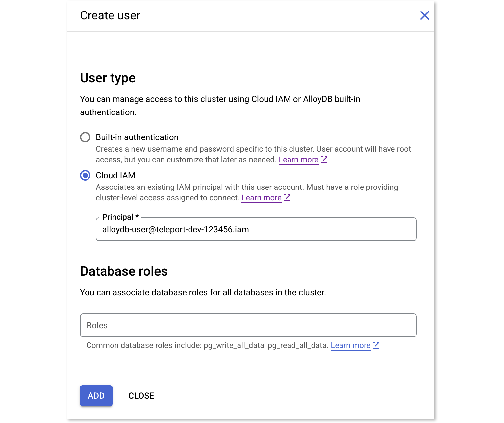
Task: Open Learn more about Cloud IAM access
Action: [261, 198]
